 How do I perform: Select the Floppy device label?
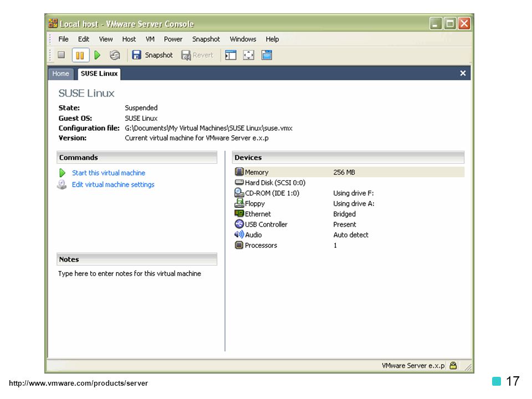coord(255,203)
